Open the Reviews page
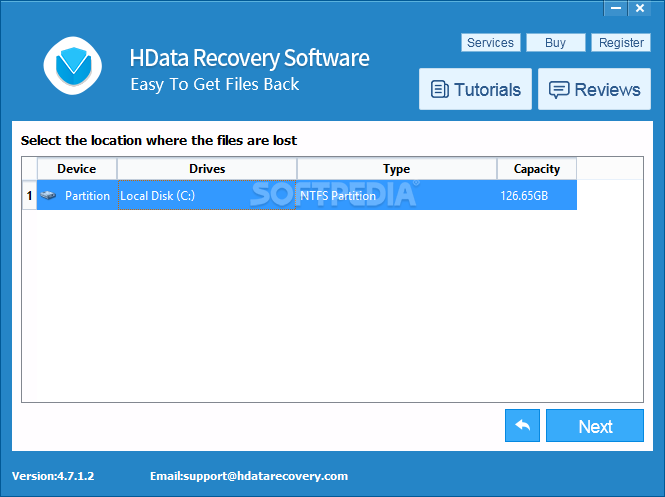665x497 pixels. point(594,89)
